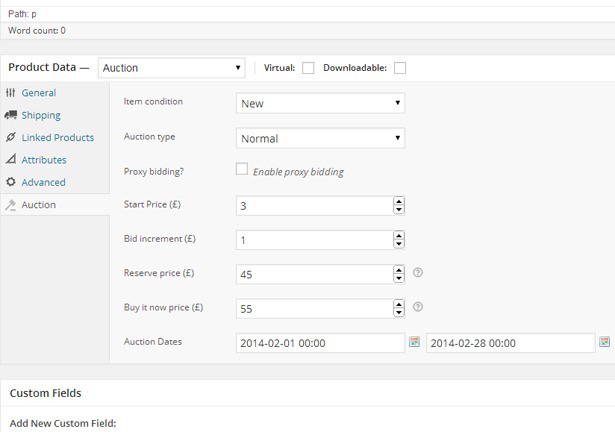Open the Linked Products section
This screenshot has width=615, height=432.
point(57,137)
